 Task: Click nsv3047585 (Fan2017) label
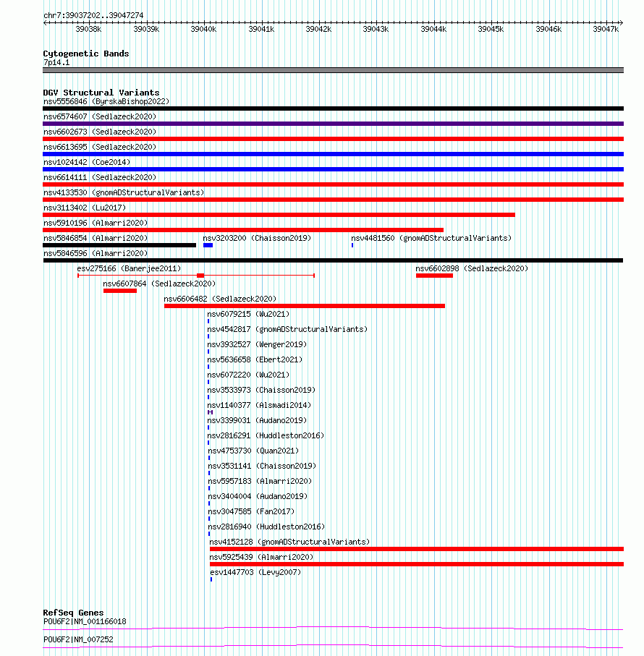(251, 511)
